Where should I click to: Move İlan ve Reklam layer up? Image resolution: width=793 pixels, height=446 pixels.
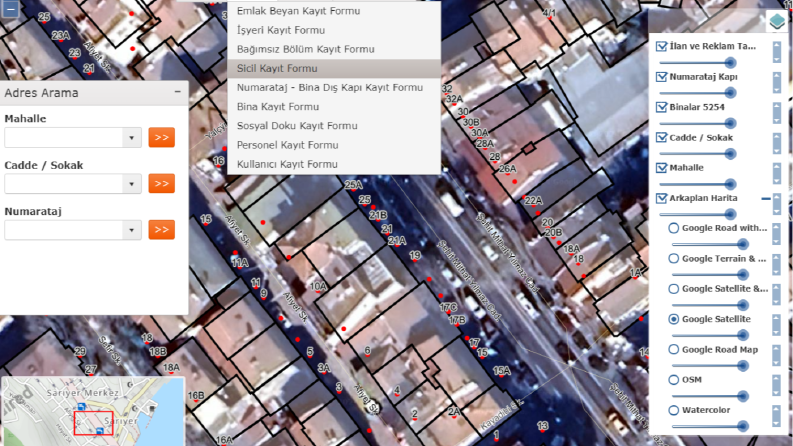(x=777, y=47)
